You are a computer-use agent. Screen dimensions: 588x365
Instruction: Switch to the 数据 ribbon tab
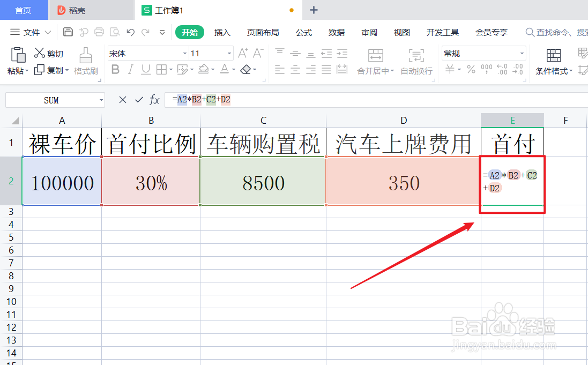coord(336,32)
